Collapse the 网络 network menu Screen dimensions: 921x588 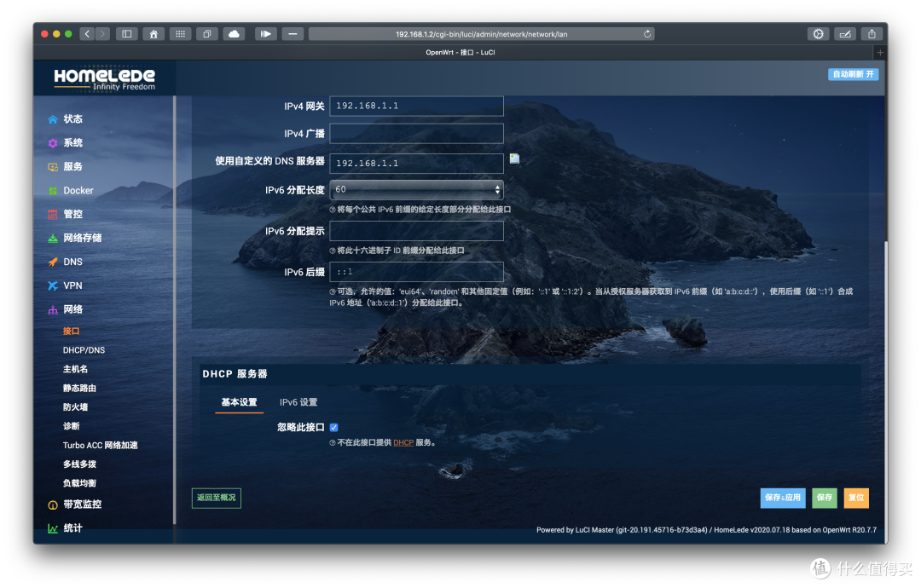pos(72,310)
